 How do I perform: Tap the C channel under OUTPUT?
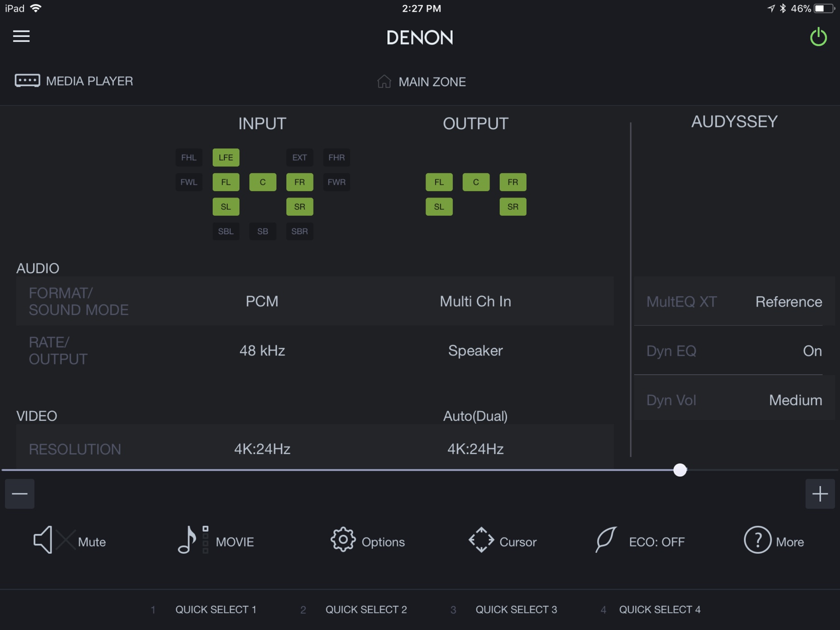coord(476,182)
